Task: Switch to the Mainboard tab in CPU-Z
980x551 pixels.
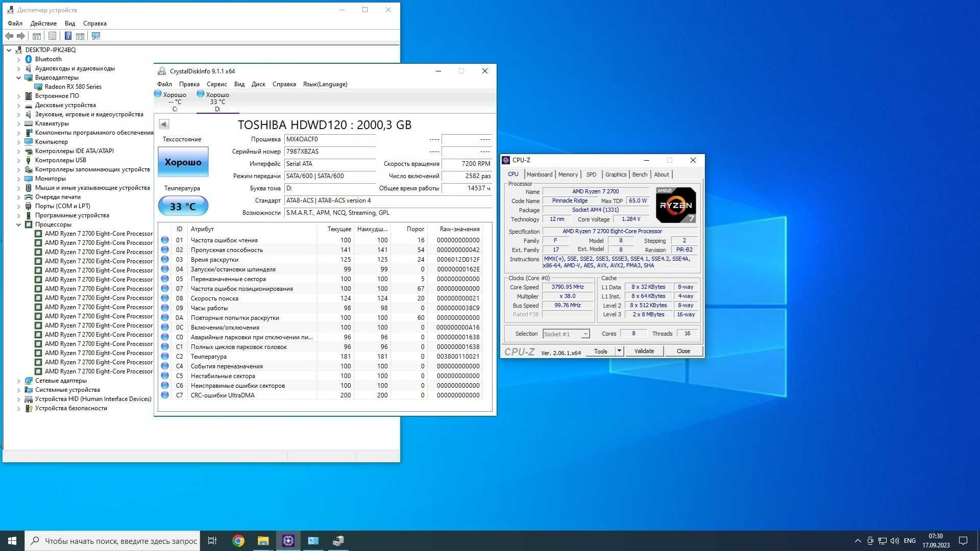Action: pyautogui.click(x=540, y=174)
